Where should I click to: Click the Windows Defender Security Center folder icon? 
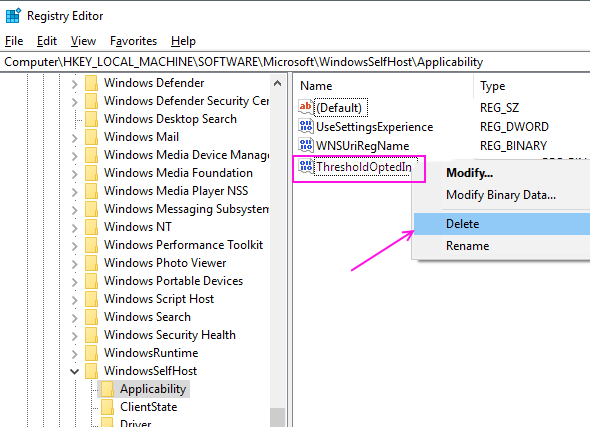pyautogui.click(x=91, y=101)
